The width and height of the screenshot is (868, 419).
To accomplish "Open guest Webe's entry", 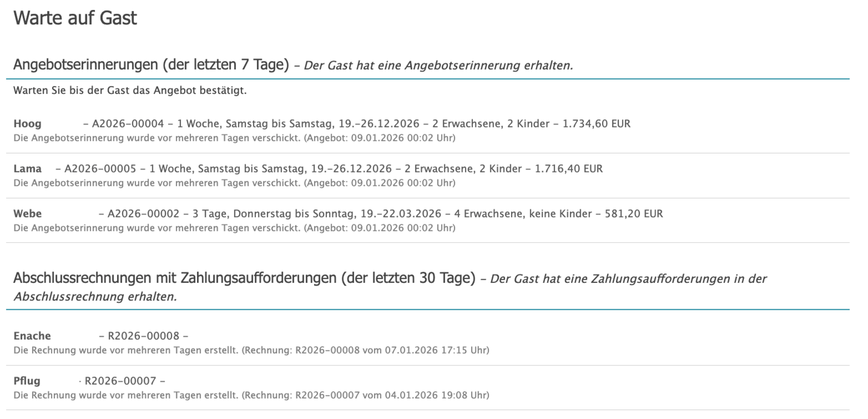I will click(x=27, y=214).
